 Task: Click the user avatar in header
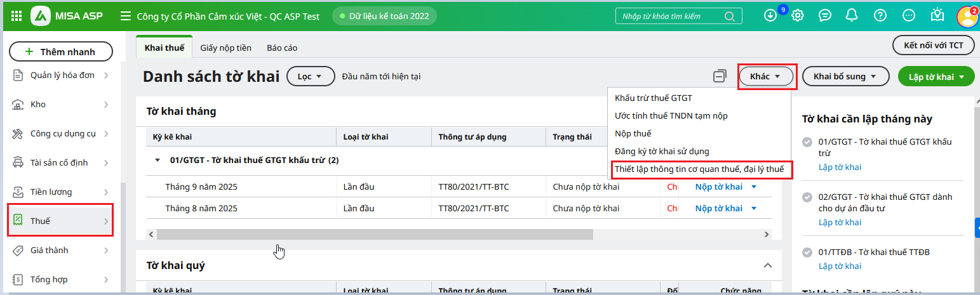coord(967,16)
